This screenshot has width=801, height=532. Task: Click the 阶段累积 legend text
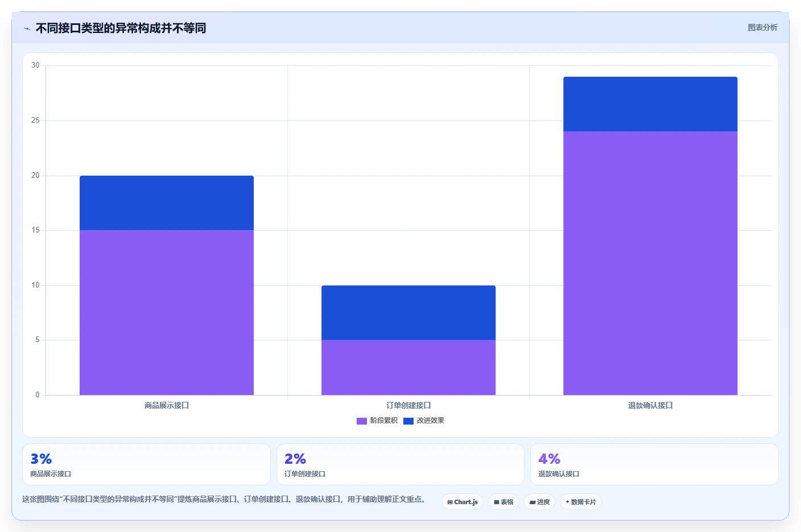coord(384,421)
